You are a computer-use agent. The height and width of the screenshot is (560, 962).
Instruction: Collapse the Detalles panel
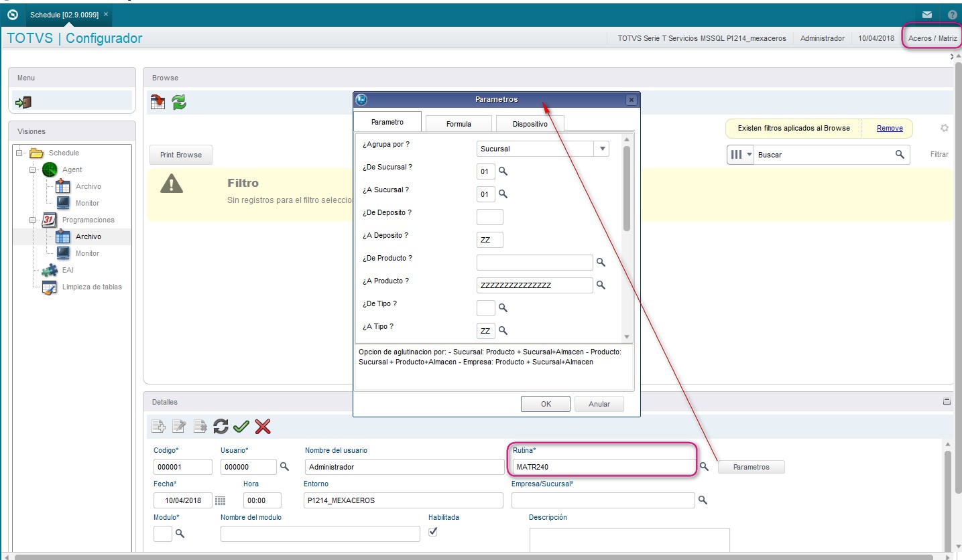click(x=947, y=402)
